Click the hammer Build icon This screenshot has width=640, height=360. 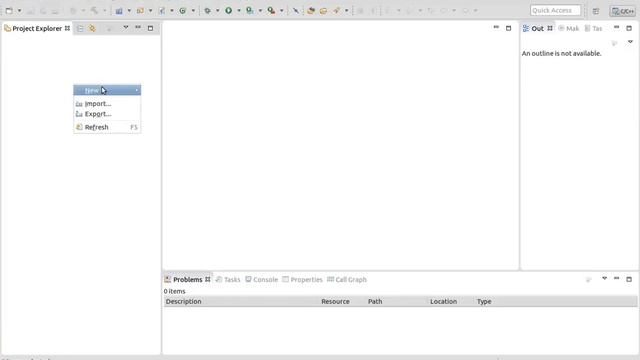click(94, 11)
